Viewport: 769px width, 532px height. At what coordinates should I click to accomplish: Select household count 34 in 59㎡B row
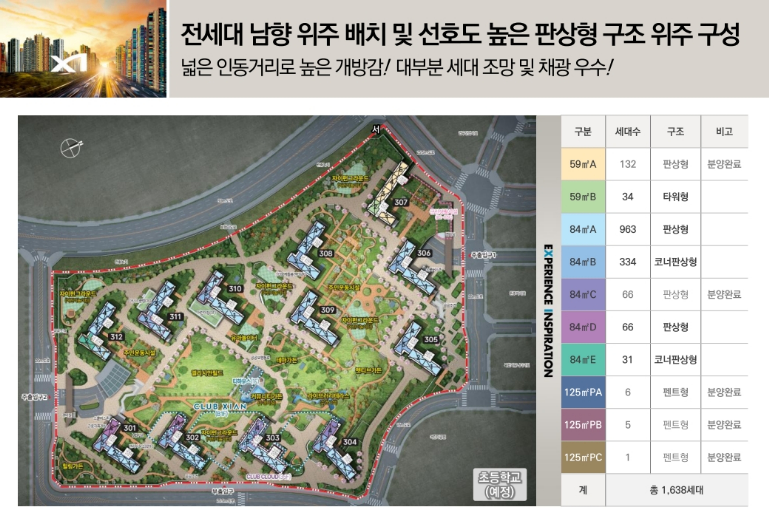[628, 197]
